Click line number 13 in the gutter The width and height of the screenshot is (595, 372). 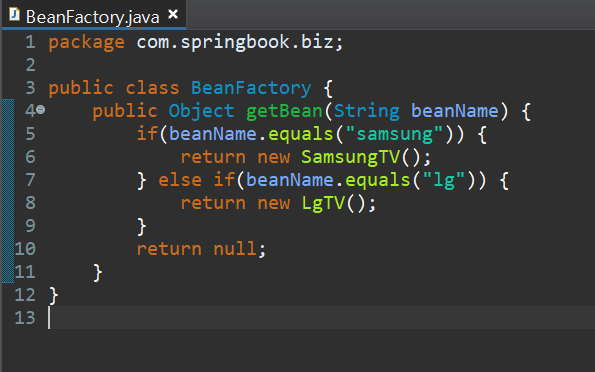point(25,318)
